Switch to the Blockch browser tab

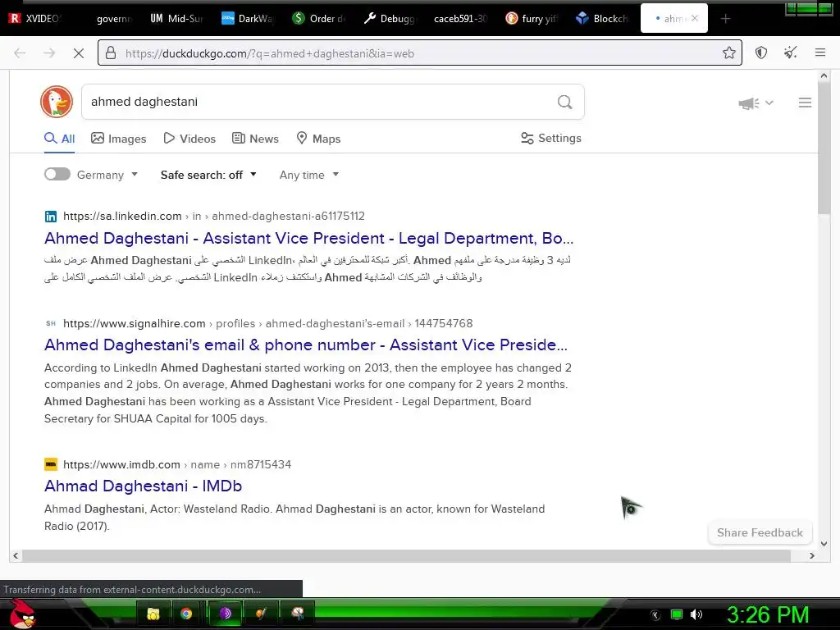[602, 19]
